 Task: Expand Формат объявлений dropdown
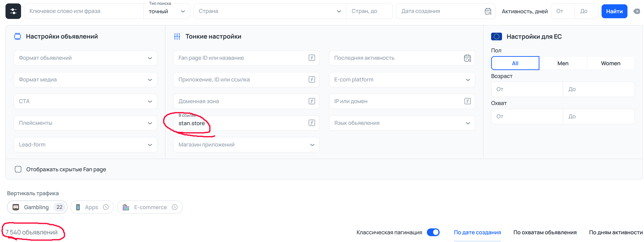coord(86,58)
